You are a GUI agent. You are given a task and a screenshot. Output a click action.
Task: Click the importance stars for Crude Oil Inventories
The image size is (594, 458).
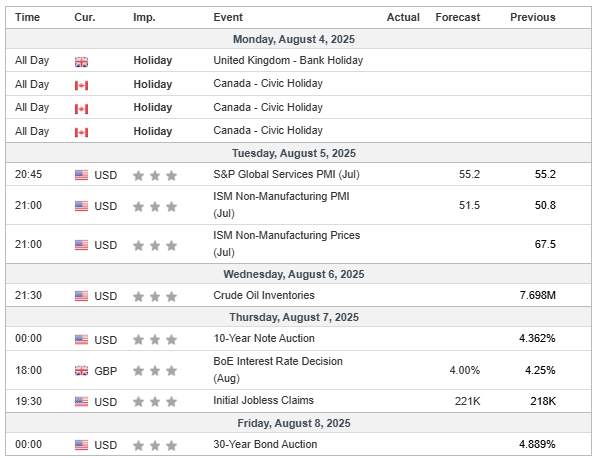coord(155,296)
